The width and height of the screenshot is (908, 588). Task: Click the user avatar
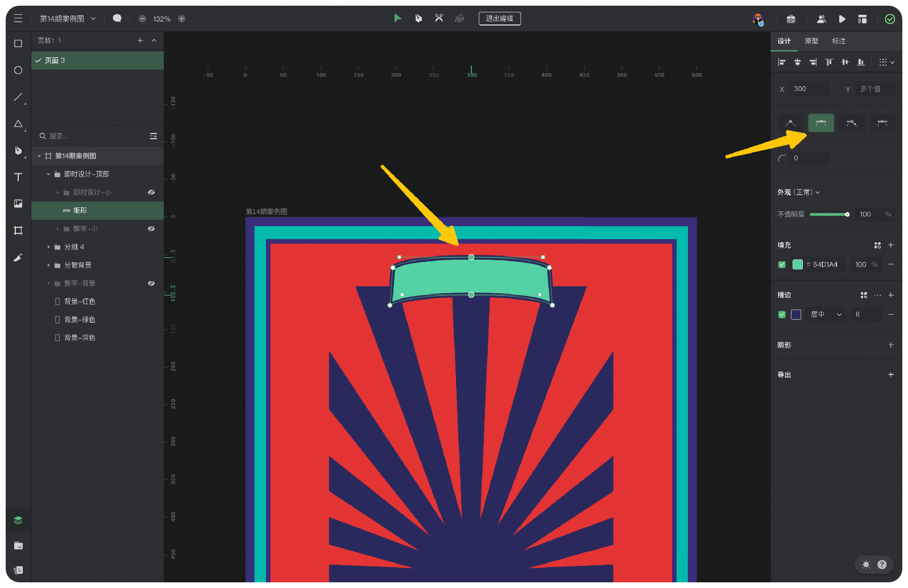(757, 19)
